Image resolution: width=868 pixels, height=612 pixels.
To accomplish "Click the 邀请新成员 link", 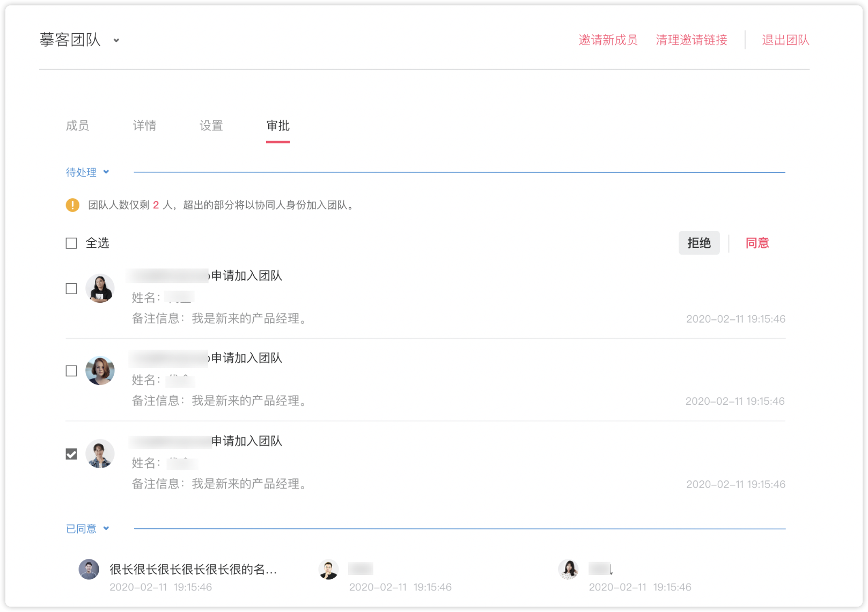I will click(608, 40).
